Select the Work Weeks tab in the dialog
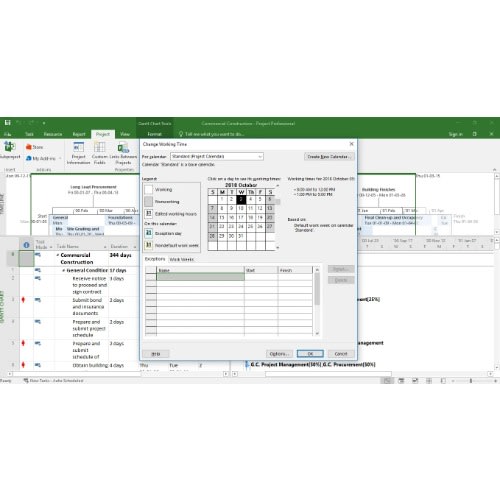Image resolution: width=500 pixels, height=500 pixels. click(181, 259)
